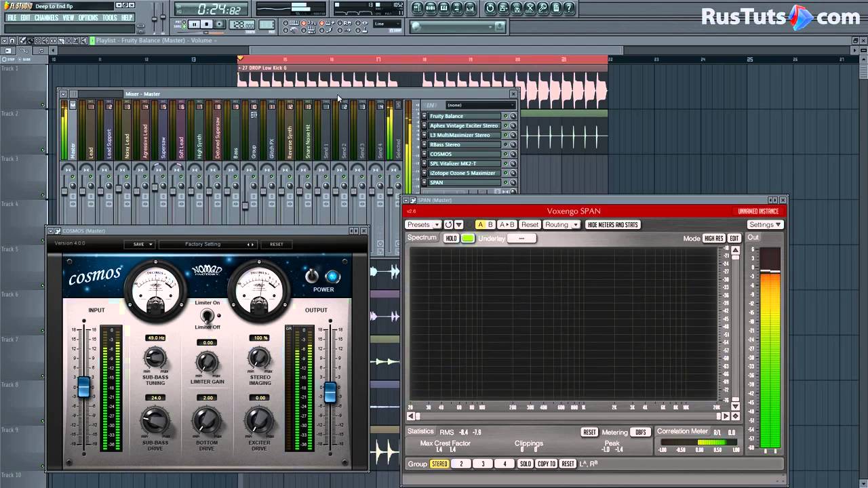Click the undo history round icon
The width and height of the screenshot is (868, 488).
pos(490,8)
